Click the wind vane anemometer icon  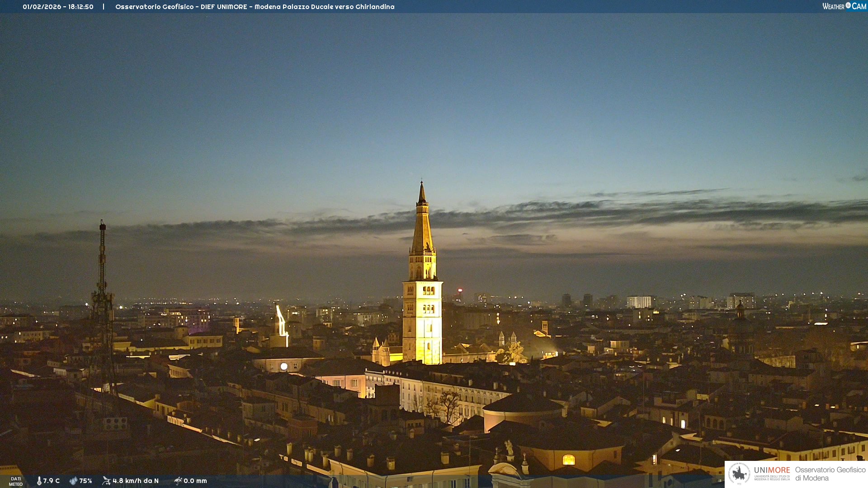(x=106, y=481)
